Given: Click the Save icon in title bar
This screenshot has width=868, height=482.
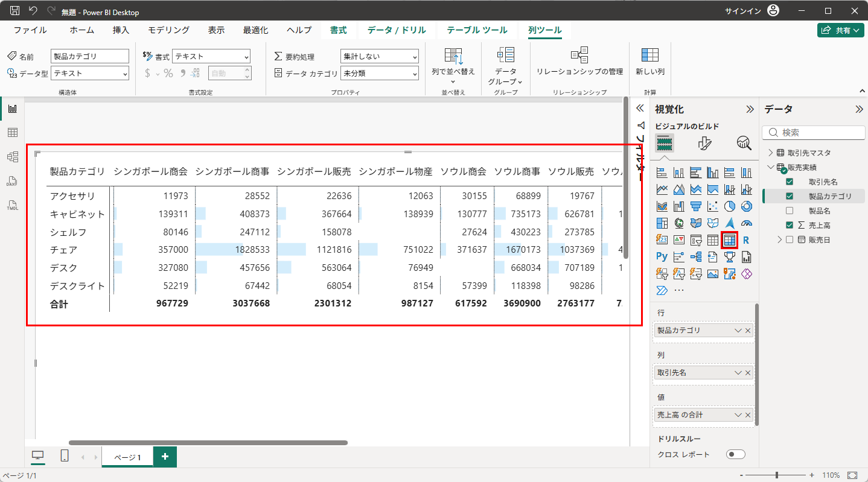Looking at the screenshot, I should click(15, 11).
